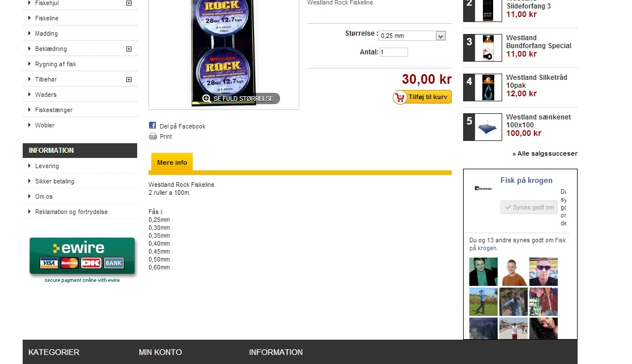
Task: Open the Levering information page
Action: [x=46, y=166]
